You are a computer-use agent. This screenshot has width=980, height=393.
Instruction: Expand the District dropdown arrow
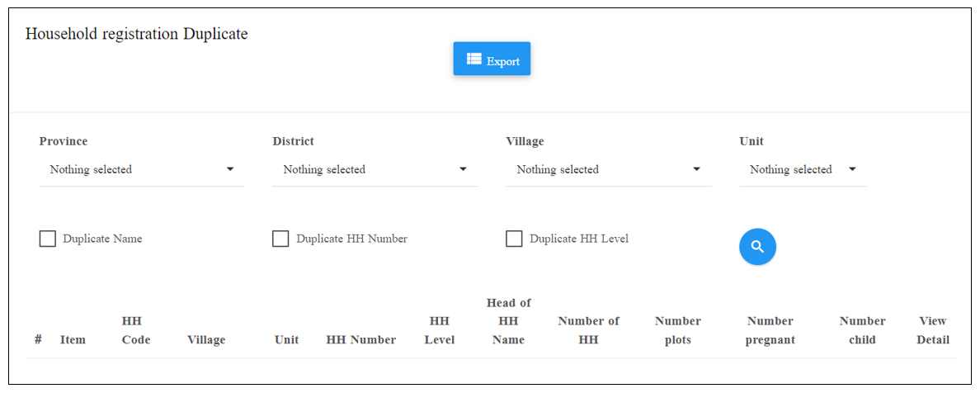point(463,169)
